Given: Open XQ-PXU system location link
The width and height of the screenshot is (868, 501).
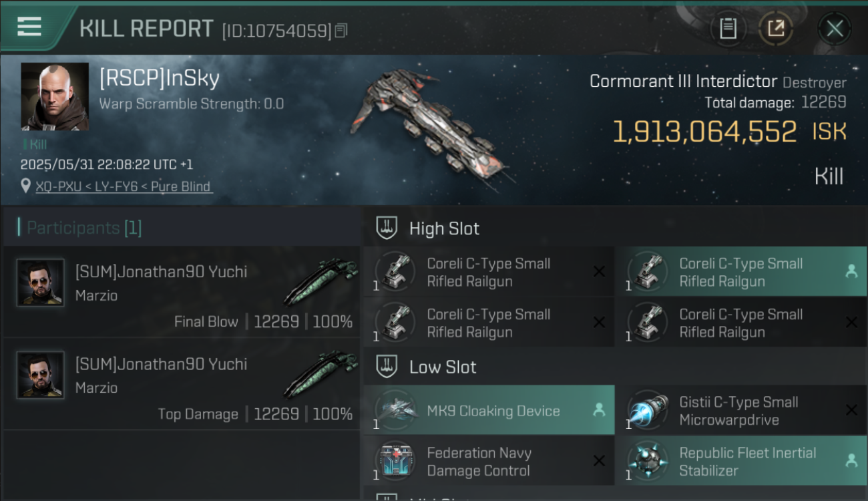Looking at the screenshot, I should (x=58, y=186).
